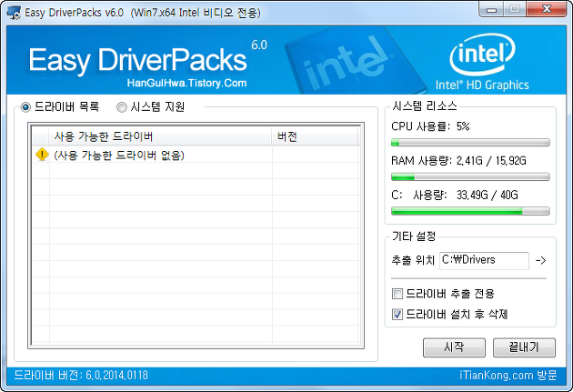The image size is (573, 392).
Task: Click the 드라이버 버전: 6.0.2014.0118 status text
Action: coord(81,376)
